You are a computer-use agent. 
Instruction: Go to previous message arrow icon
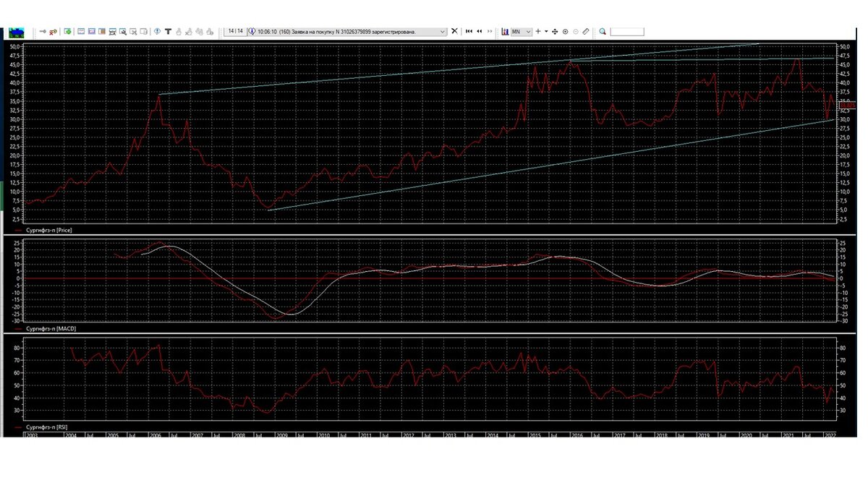[480, 31]
